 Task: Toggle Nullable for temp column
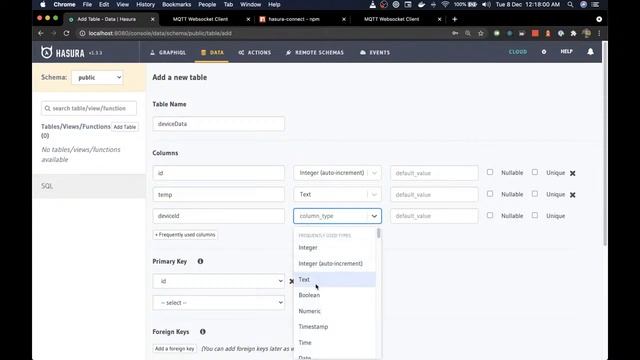tap(490, 194)
